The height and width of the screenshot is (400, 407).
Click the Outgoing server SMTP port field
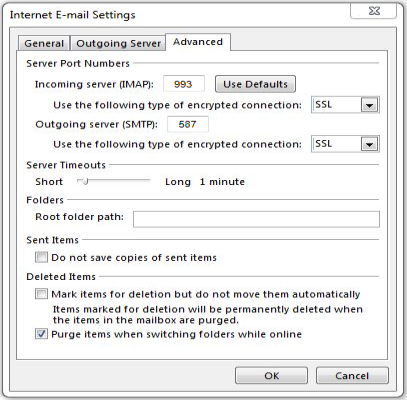[x=188, y=124]
